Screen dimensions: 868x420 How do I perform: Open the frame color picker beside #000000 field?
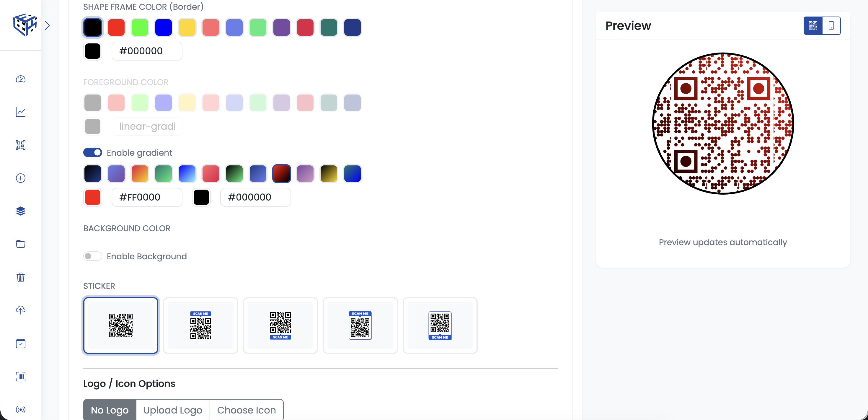(x=93, y=51)
